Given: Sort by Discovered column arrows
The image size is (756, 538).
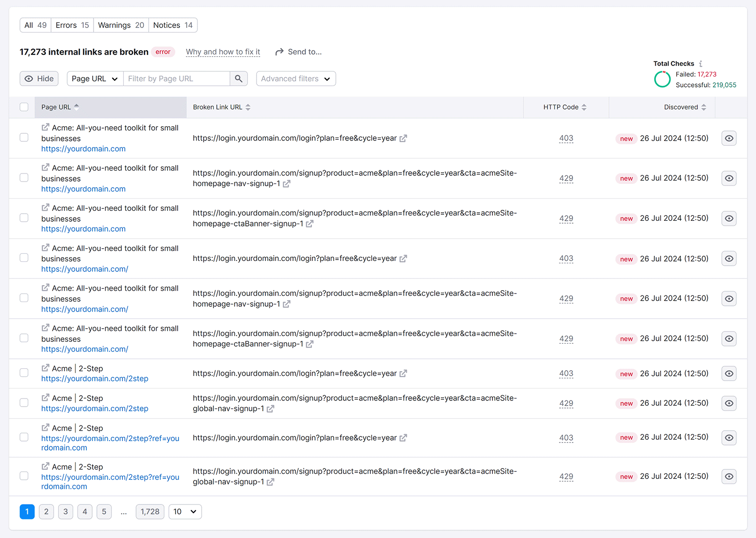Looking at the screenshot, I should click(704, 107).
